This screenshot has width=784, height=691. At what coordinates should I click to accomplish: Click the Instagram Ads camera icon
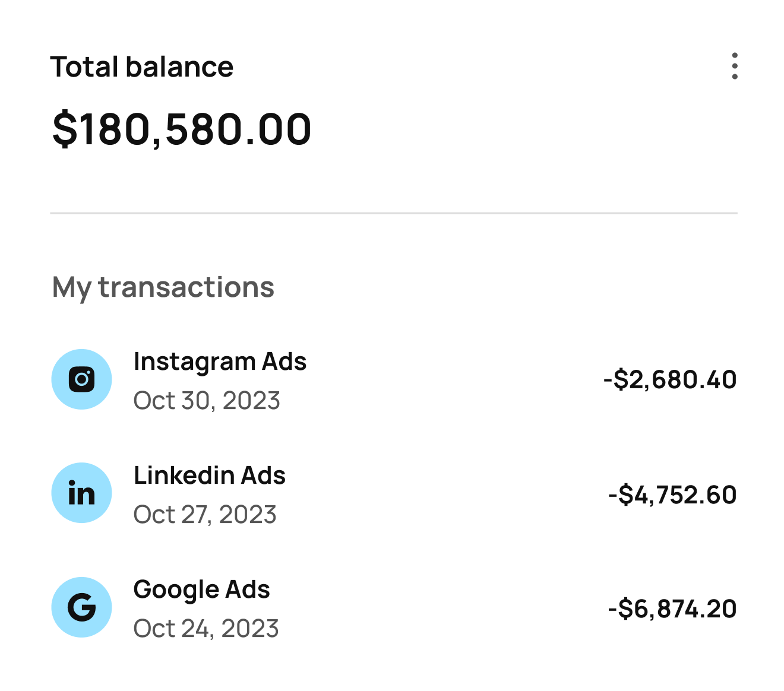click(x=82, y=379)
